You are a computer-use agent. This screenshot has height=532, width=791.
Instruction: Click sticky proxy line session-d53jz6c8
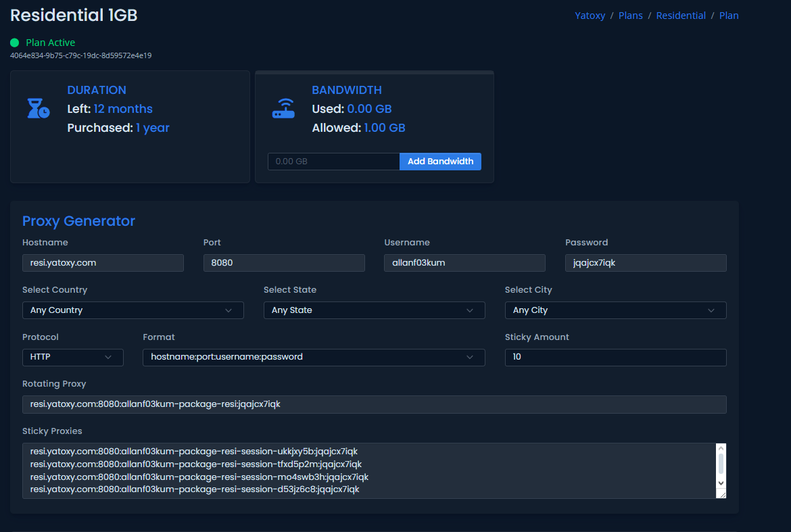pos(195,489)
